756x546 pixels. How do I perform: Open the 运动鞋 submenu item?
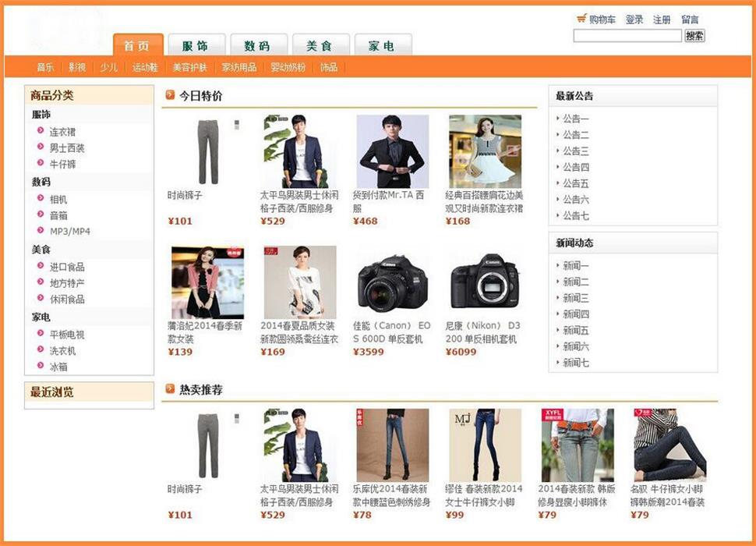(x=145, y=67)
